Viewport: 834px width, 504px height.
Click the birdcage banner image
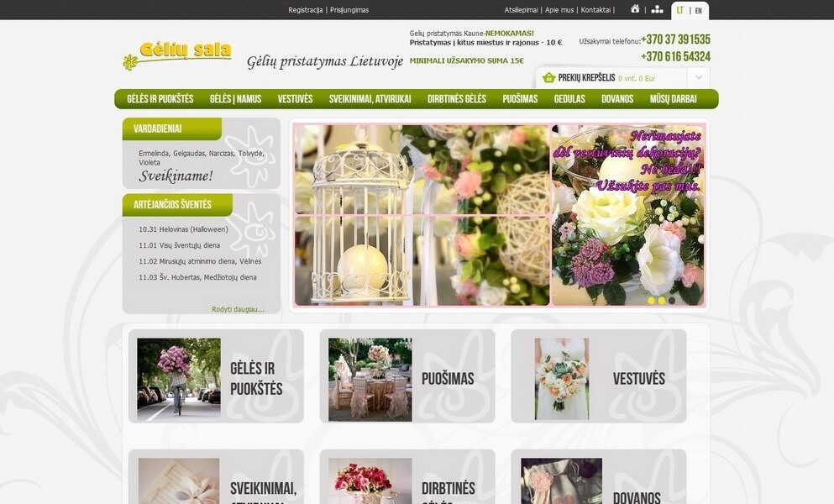(422, 215)
